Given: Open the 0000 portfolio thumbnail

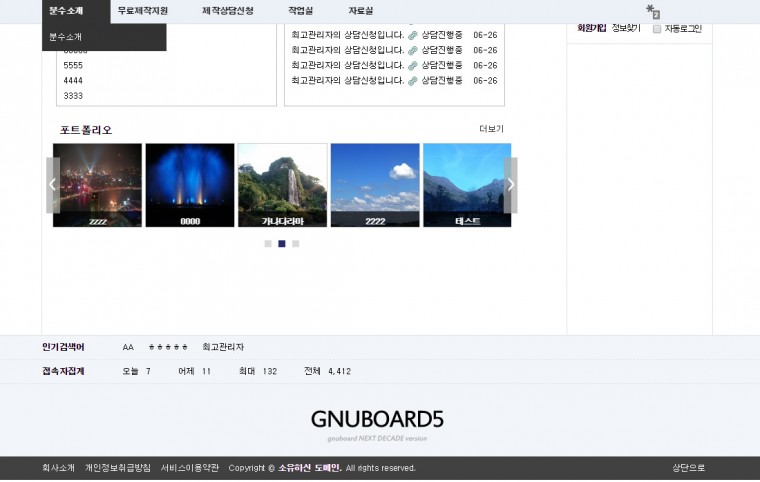Looking at the screenshot, I should click(x=190, y=185).
